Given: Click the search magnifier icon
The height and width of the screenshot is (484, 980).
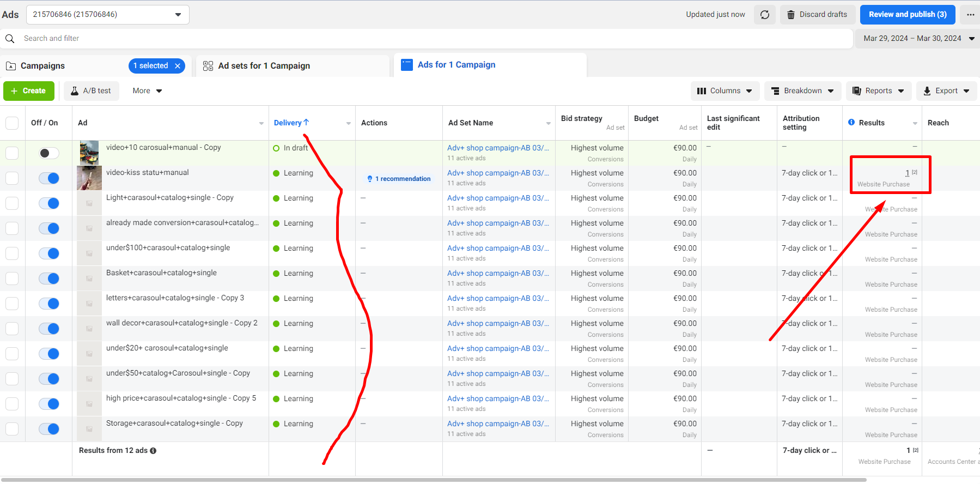Looking at the screenshot, I should (10, 39).
